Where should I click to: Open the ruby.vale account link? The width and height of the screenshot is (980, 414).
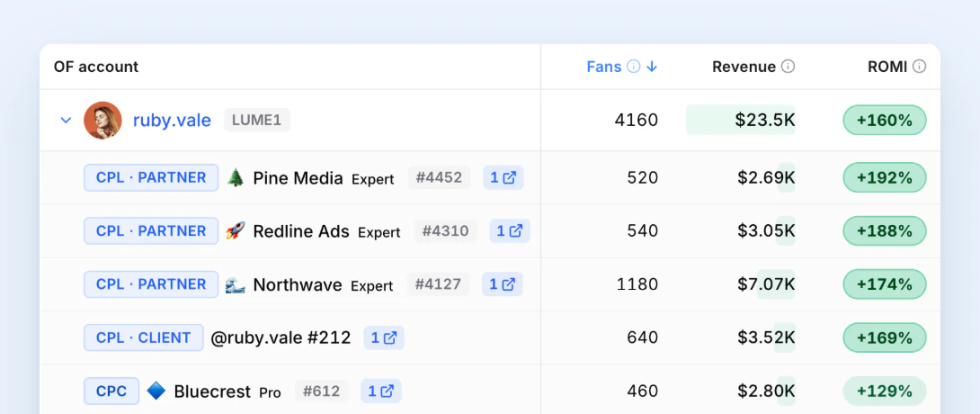coord(172,120)
